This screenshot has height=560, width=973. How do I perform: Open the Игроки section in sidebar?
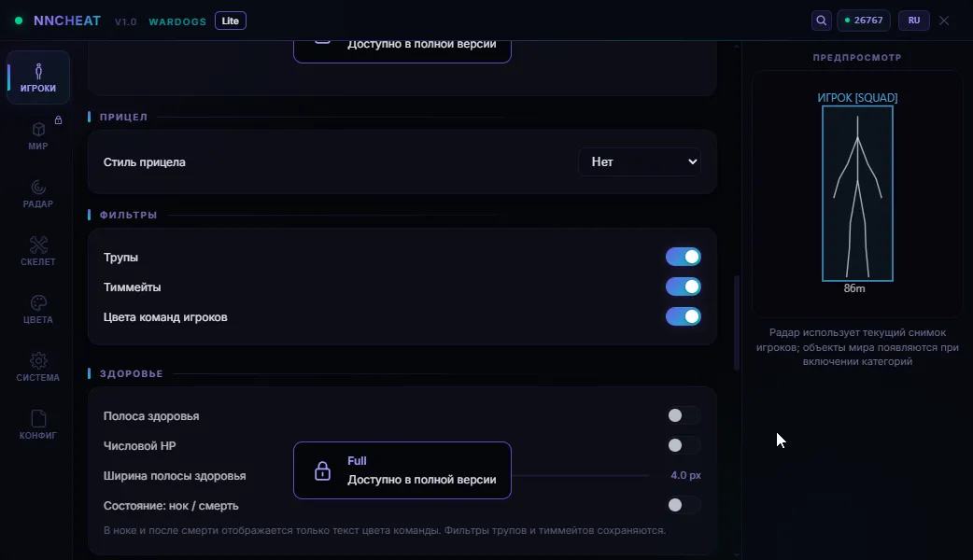pos(38,77)
